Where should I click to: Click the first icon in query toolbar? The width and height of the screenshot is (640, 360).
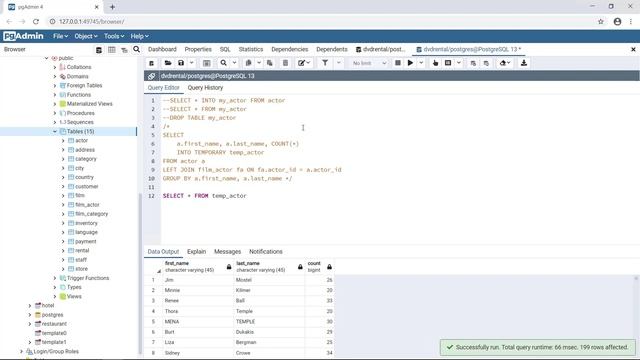tap(151, 63)
